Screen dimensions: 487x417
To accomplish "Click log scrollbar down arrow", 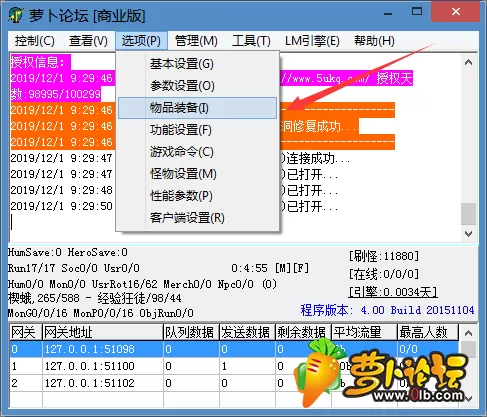I will (x=468, y=234).
